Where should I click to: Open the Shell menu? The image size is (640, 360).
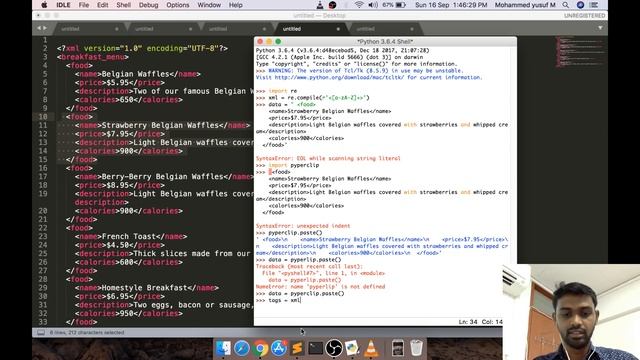tap(123, 5)
